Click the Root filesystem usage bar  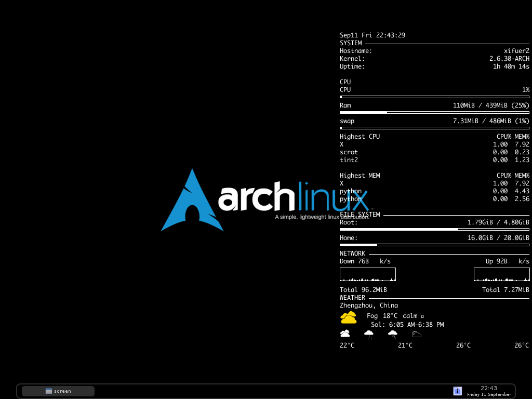(x=434, y=229)
